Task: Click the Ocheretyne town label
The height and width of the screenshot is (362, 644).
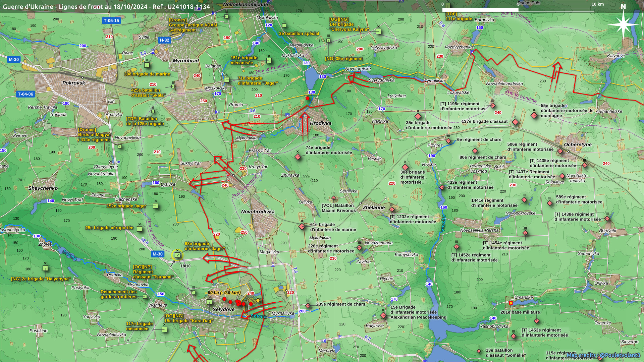Action: point(578,145)
